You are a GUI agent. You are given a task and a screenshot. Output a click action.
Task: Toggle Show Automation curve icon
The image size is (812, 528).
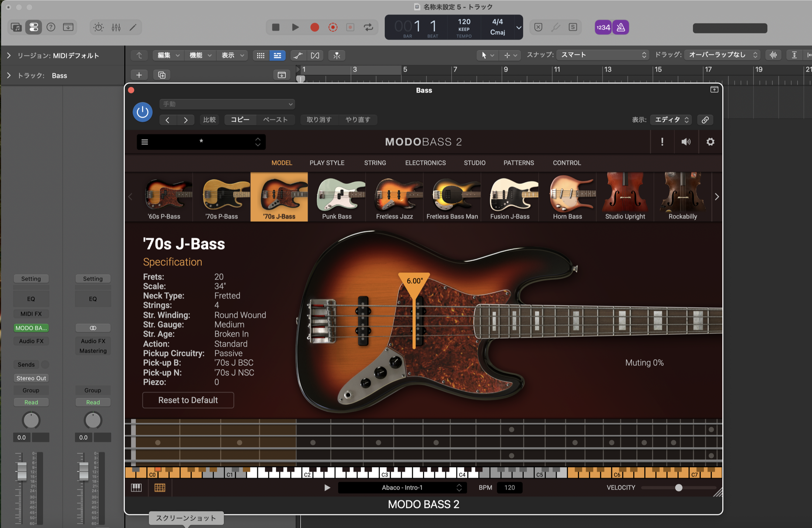point(298,55)
